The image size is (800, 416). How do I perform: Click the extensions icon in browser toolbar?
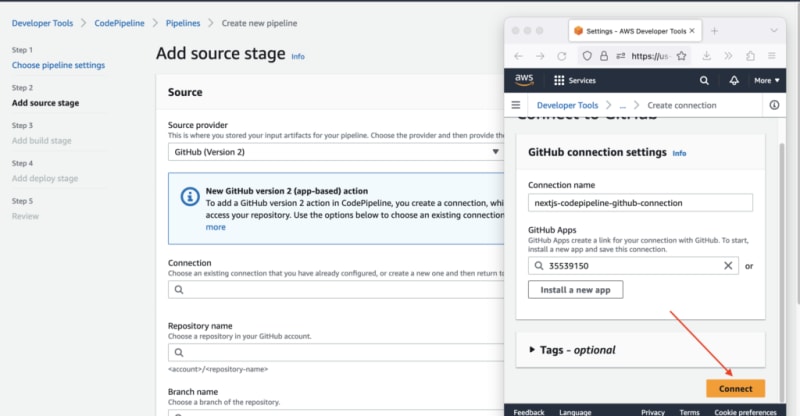(x=750, y=56)
